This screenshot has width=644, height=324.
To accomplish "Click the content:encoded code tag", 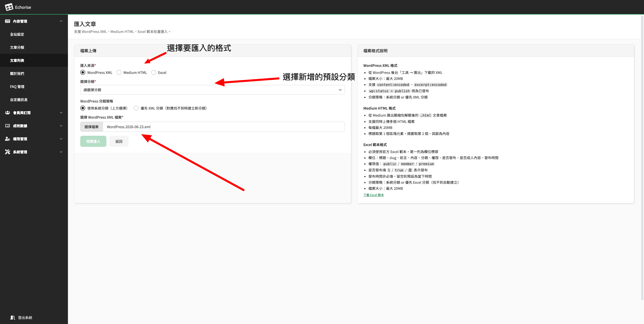I will 393,85.
